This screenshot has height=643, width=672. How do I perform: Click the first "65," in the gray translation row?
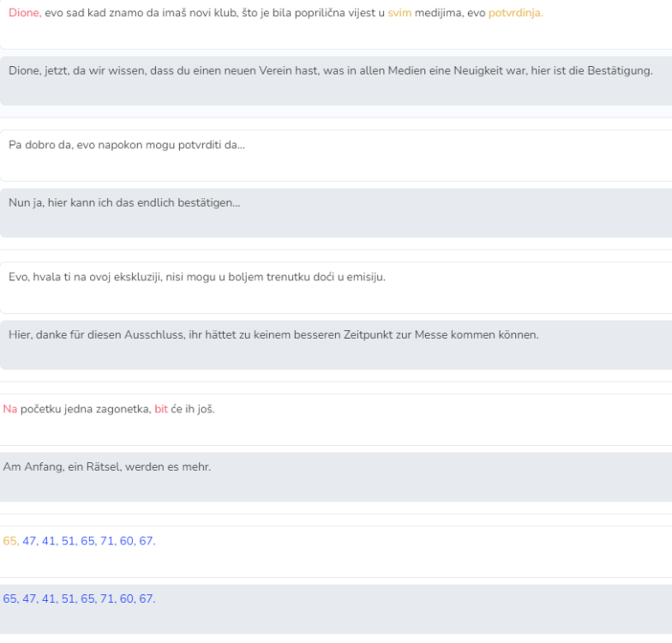coord(11,598)
